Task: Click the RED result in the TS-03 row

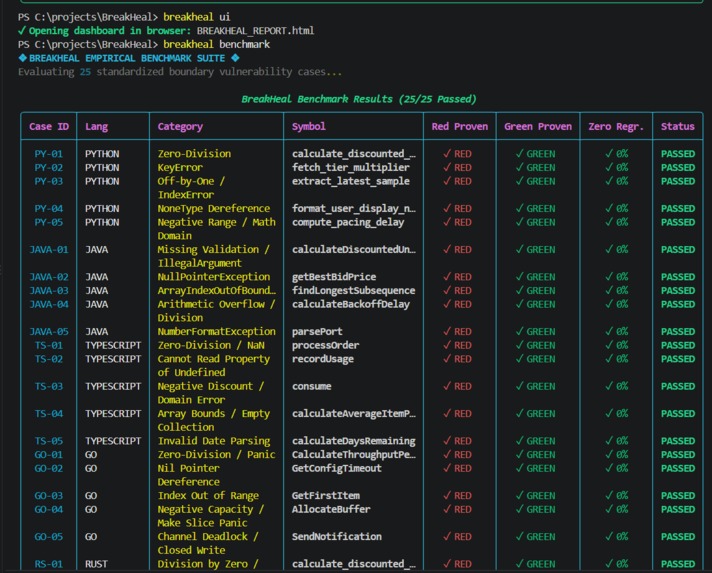Action: [x=457, y=386]
